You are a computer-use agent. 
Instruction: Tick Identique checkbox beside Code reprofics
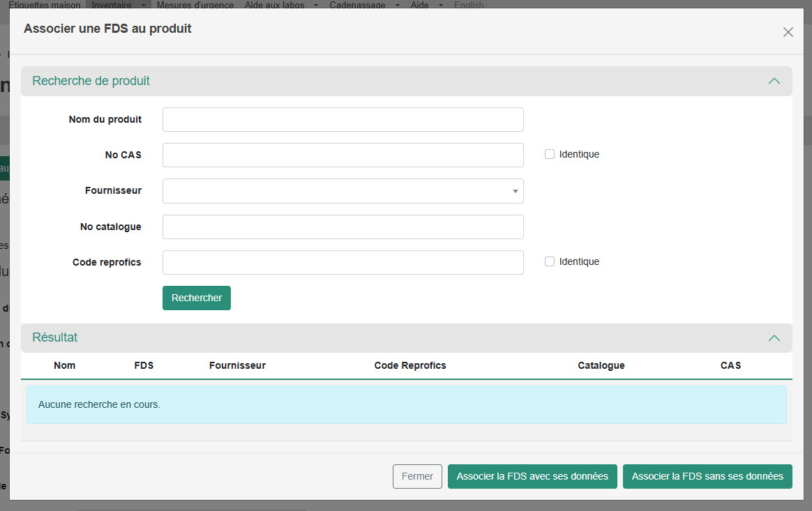[x=550, y=261]
